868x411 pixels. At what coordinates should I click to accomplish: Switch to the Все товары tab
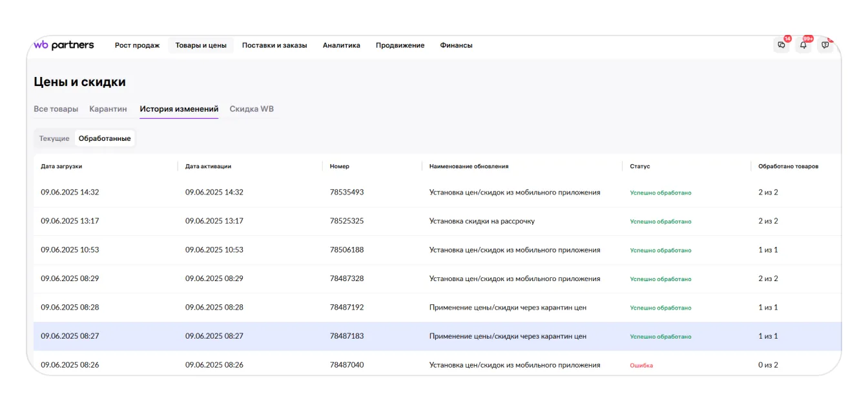56,109
